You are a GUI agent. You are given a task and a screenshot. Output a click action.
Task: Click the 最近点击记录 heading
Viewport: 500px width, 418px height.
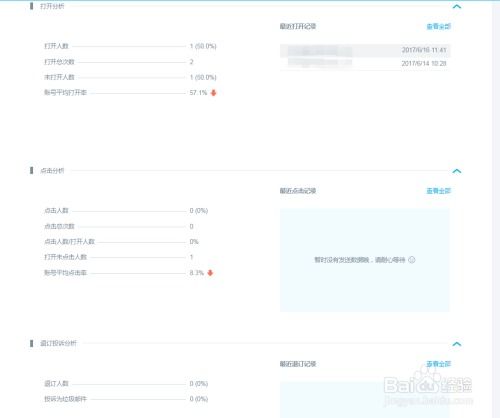coord(298,191)
